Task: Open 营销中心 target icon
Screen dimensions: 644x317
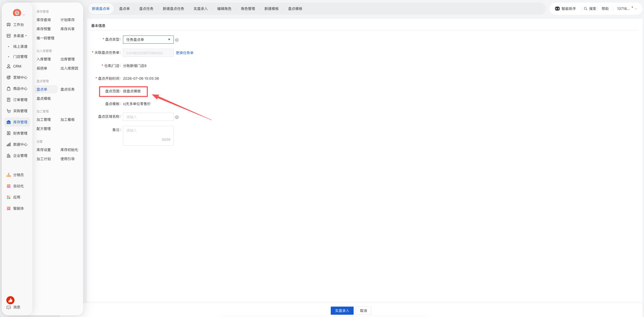Action: [x=9, y=77]
